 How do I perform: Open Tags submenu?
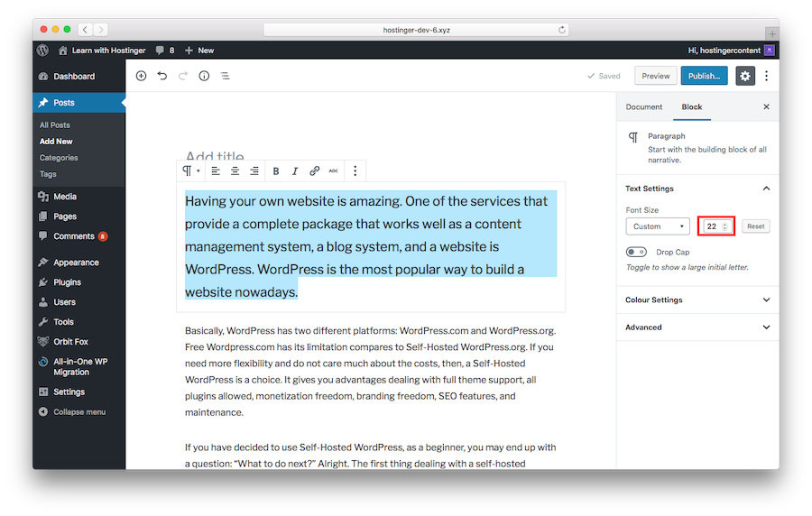(x=48, y=174)
